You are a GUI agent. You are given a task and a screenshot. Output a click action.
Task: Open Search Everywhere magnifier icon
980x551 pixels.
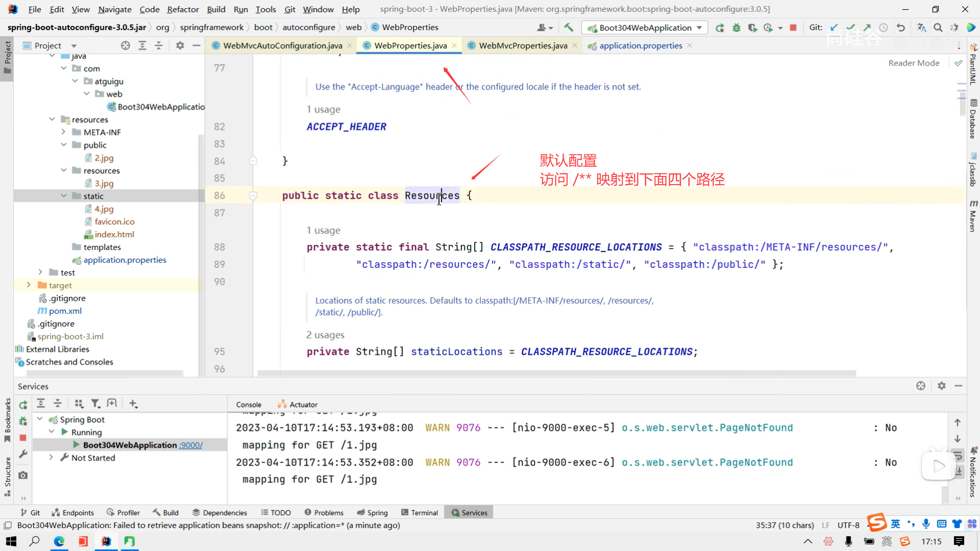pos(938,28)
